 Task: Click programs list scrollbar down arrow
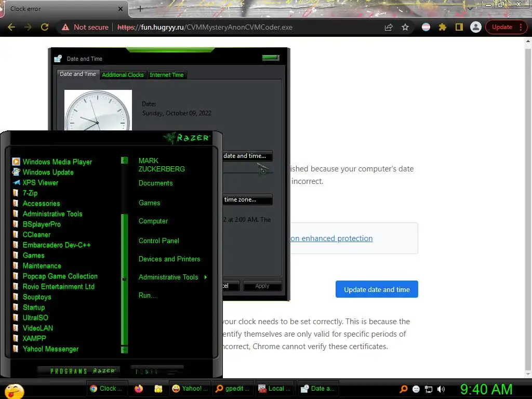click(x=125, y=350)
